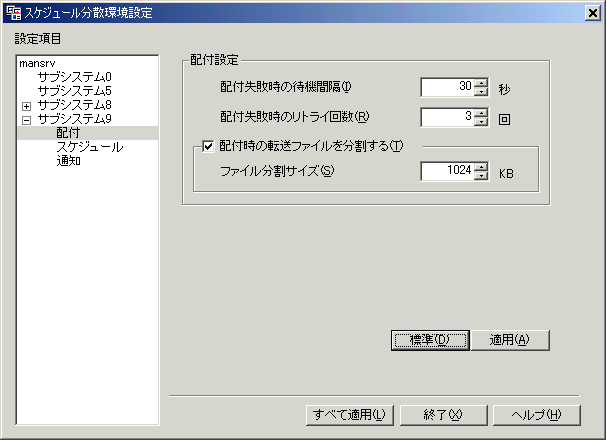Viewport: 606px width, 440px height.
Task: Open help with ヘルプ(H) button
Action: 537,415
